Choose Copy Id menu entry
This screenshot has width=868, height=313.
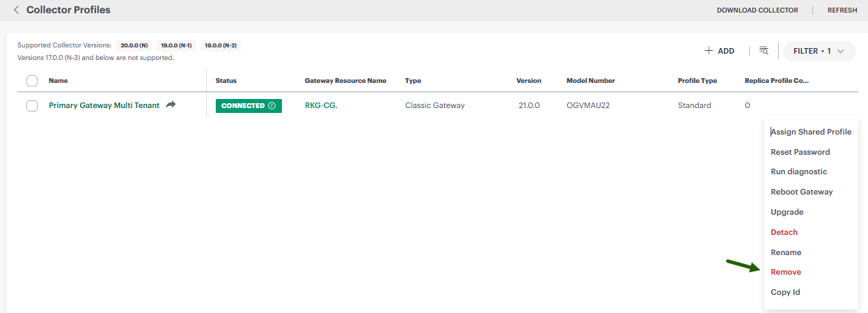pos(785,292)
